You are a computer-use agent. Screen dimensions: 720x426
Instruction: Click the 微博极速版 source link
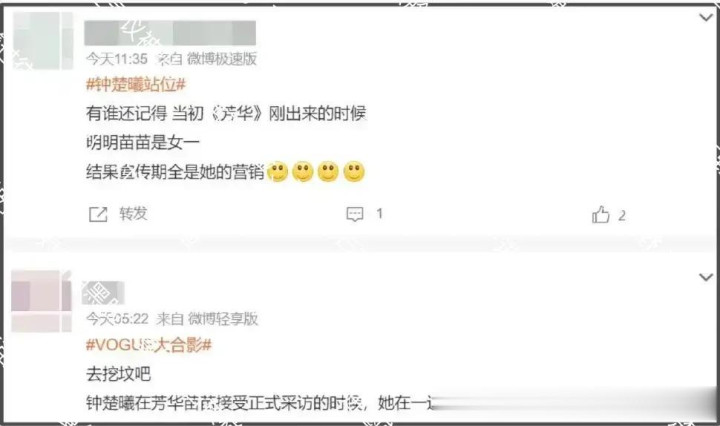222,59
